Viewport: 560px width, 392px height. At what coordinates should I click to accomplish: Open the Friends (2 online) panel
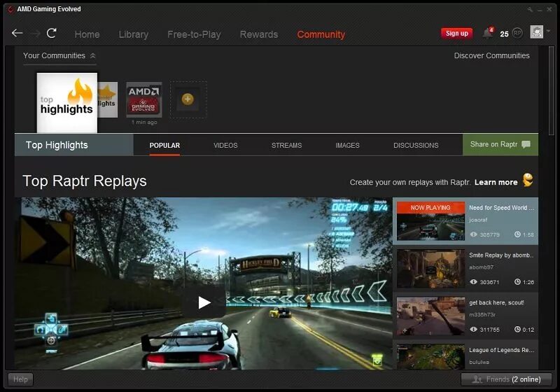(506, 379)
